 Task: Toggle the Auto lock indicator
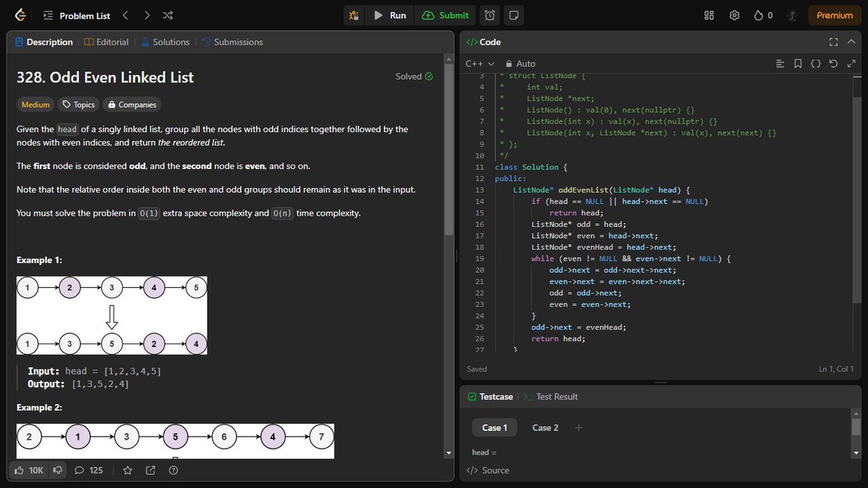point(521,64)
